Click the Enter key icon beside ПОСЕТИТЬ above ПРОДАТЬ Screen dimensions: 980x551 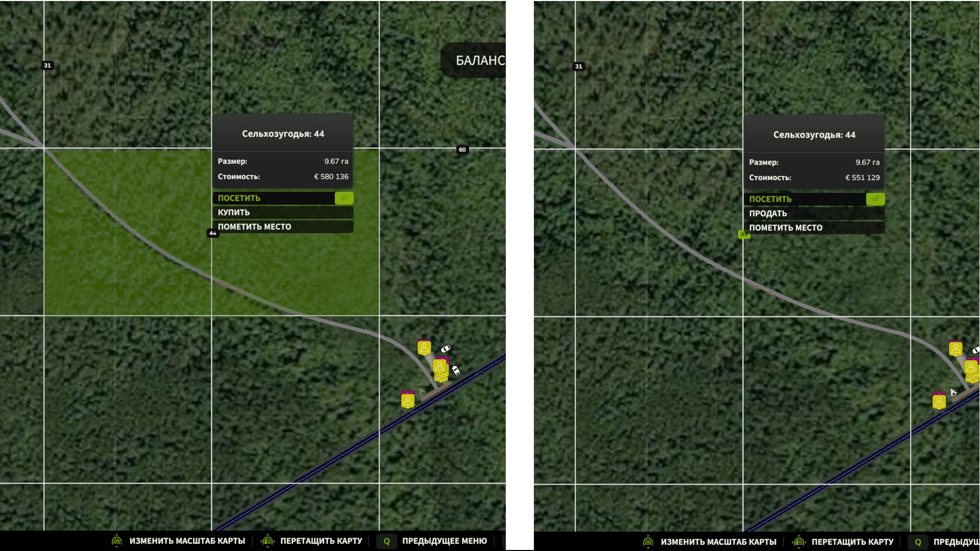click(x=875, y=199)
